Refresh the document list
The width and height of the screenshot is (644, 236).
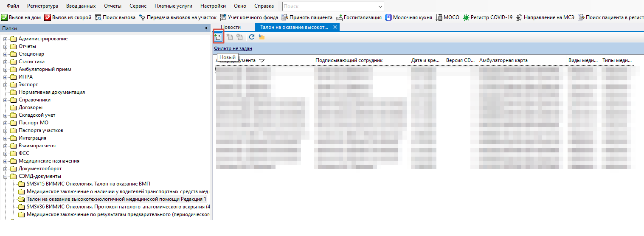click(x=251, y=37)
